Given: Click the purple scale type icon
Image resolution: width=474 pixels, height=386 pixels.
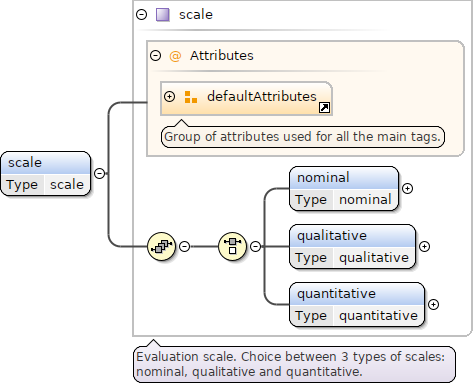Looking at the screenshot, I should point(163,15).
